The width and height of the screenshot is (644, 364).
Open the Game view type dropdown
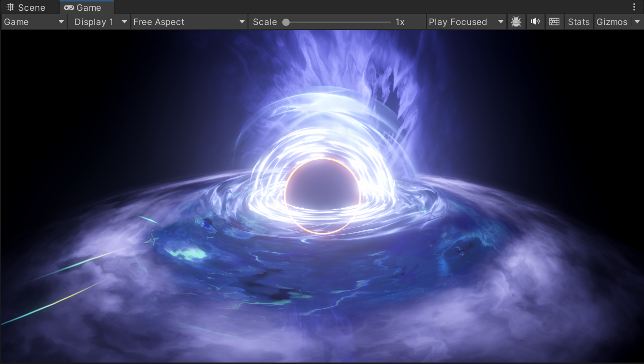(34, 22)
